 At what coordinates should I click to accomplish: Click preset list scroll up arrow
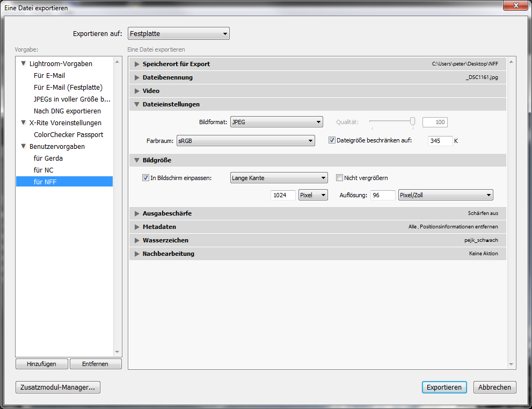tap(117, 62)
